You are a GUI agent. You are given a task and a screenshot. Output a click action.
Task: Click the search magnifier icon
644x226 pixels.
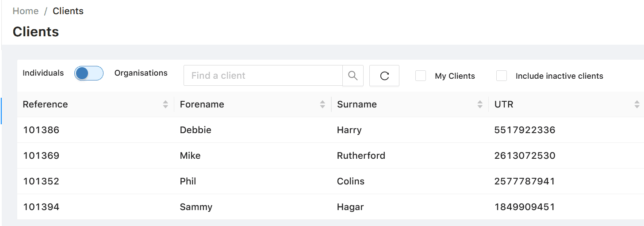coord(353,76)
